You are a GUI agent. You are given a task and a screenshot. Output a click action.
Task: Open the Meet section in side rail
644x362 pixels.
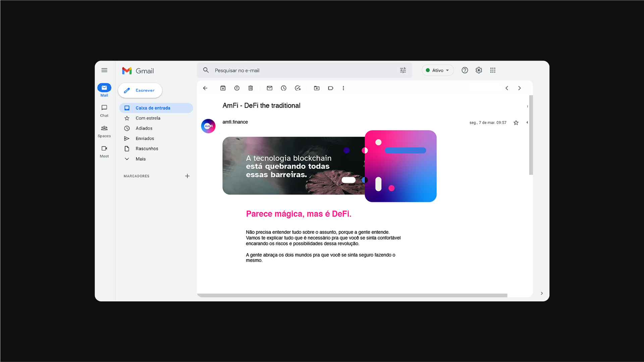coord(104,152)
